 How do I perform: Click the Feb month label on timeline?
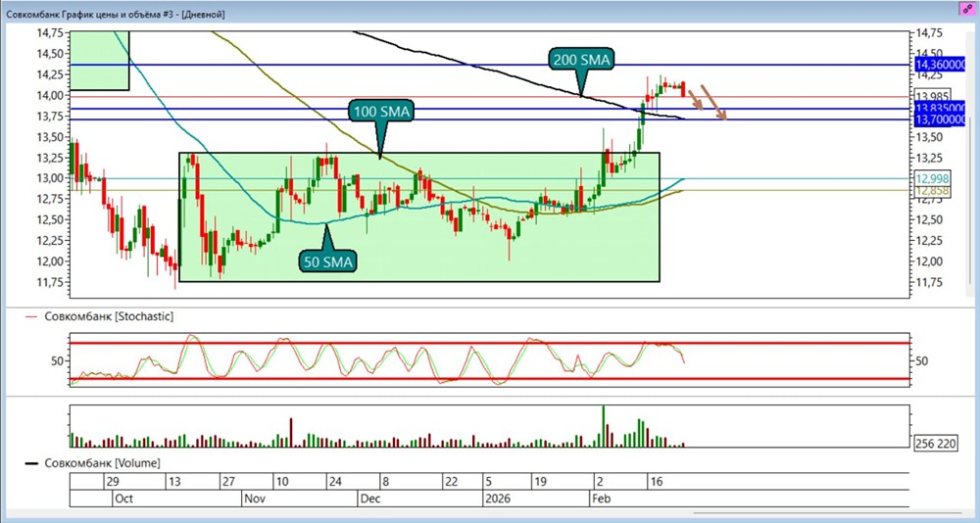tap(601, 499)
